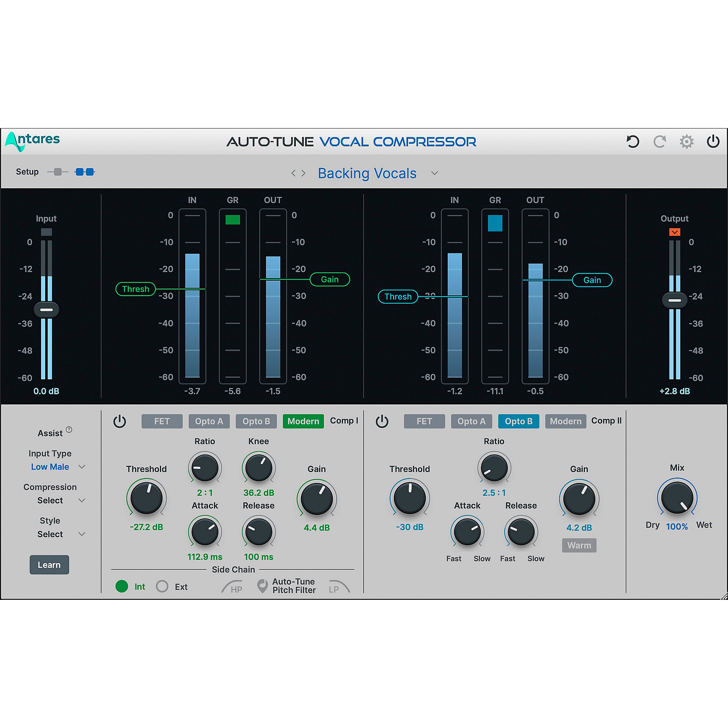Click Comp II blue GR indicator

(495, 223)
